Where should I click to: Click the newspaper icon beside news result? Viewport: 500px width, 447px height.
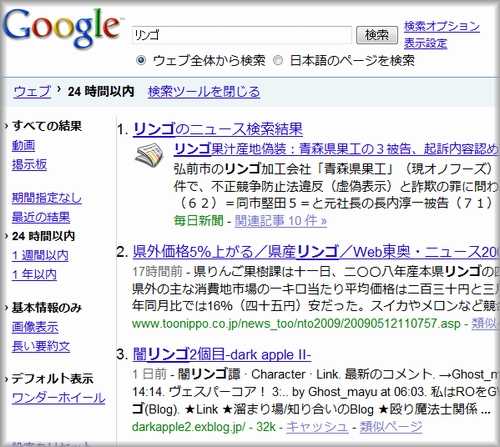pyautogui.click(x=150, y=155)
